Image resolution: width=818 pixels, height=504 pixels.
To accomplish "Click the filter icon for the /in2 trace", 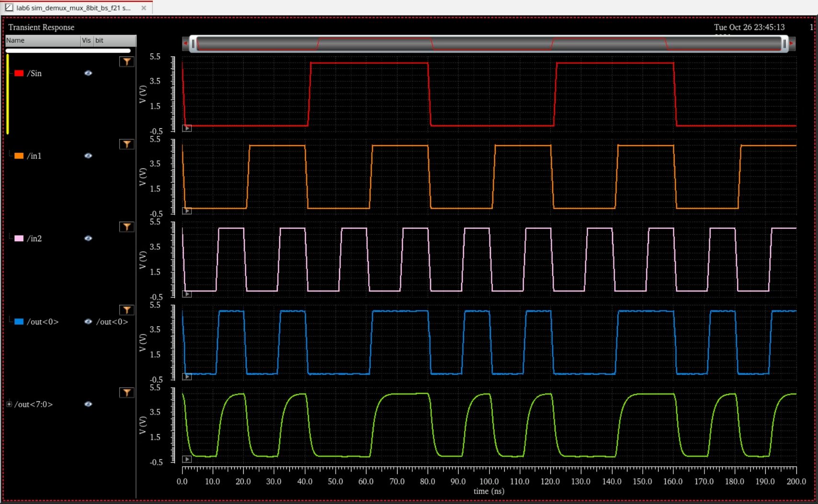I will pyautogui.click(x=126, y=227).
